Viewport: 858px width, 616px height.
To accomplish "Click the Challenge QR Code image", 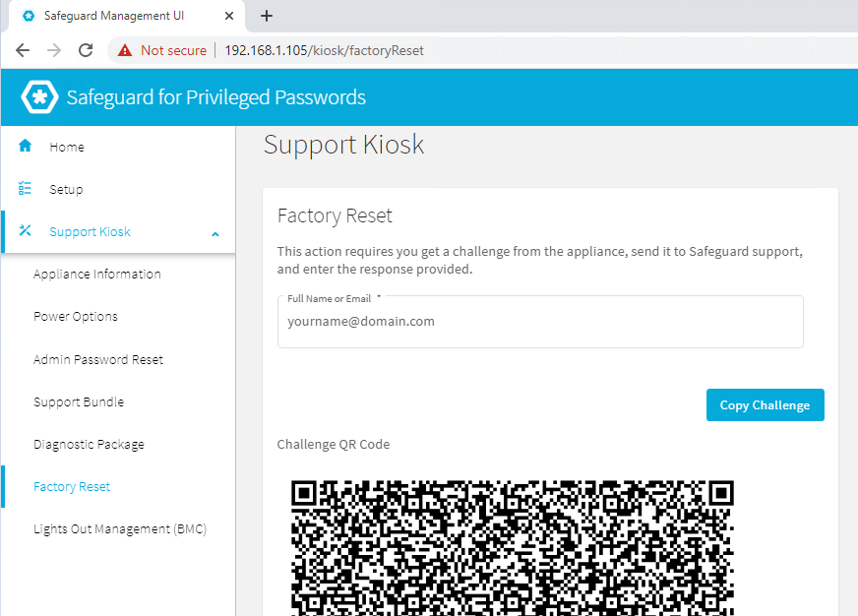I will [x=513, y=548].
